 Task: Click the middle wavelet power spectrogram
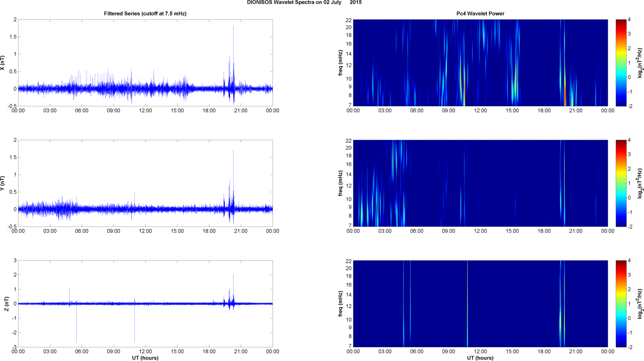pos(481,183)
